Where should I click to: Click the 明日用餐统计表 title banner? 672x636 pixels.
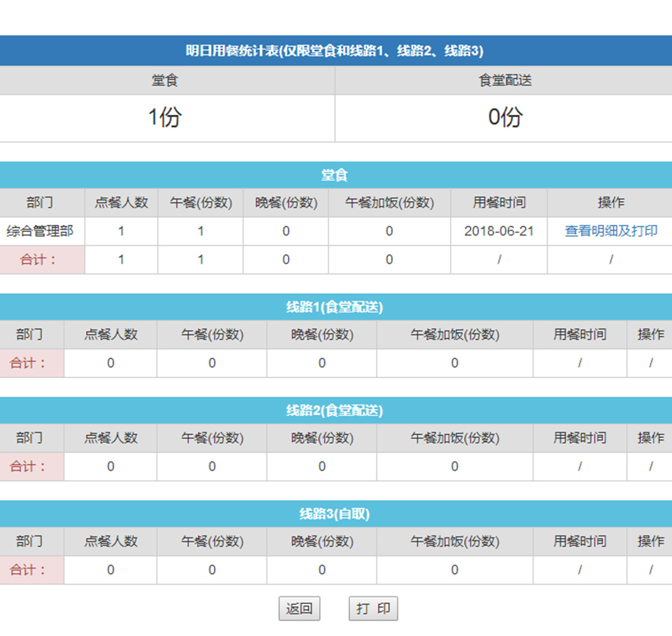[335, 51]
